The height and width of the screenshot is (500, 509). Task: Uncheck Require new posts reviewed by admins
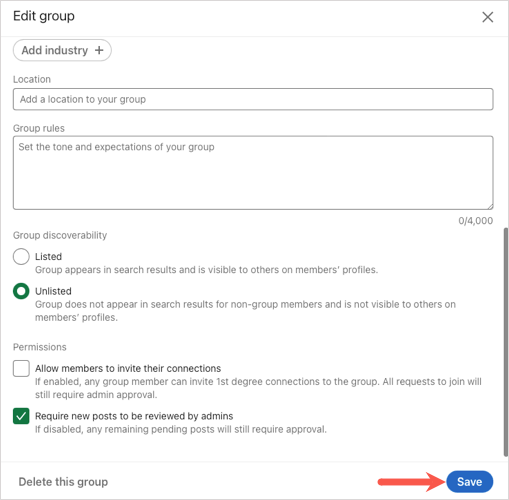pyautogui.click(x=21, y=416)
